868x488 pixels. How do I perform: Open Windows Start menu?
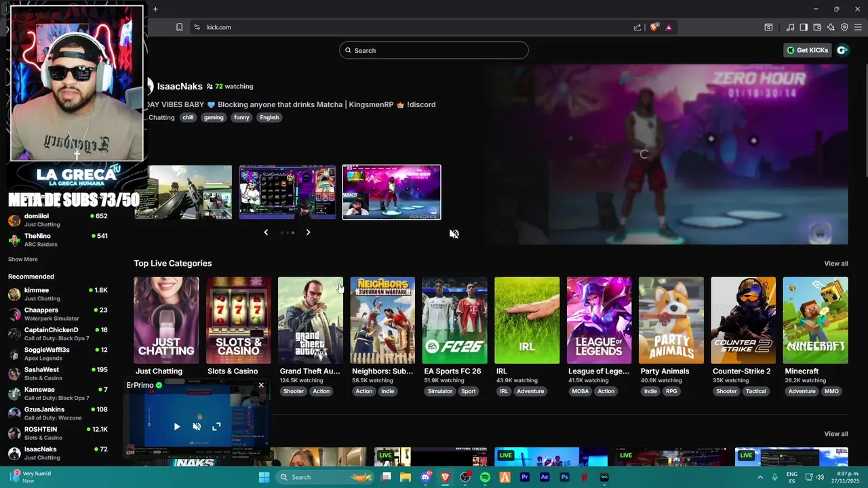[x=264, y=477]
